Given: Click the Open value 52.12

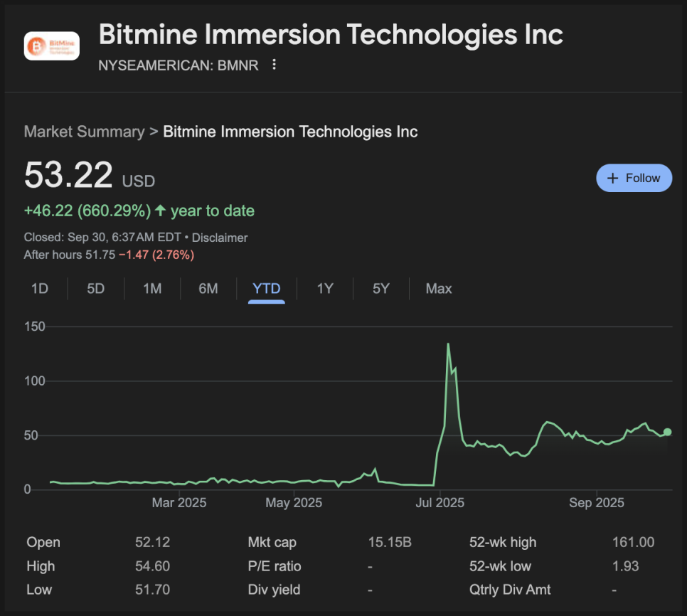Looking at the screenshot, I should pos(152,543).
